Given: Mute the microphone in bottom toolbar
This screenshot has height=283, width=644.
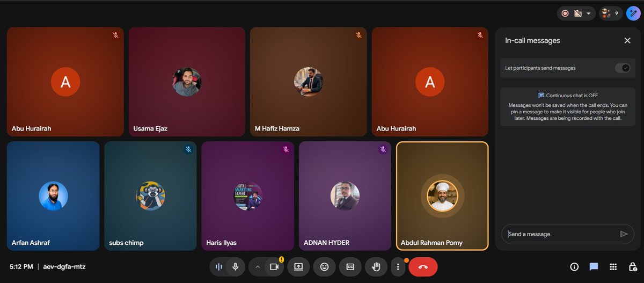Looking at the screenshot, I should (235, 266).
